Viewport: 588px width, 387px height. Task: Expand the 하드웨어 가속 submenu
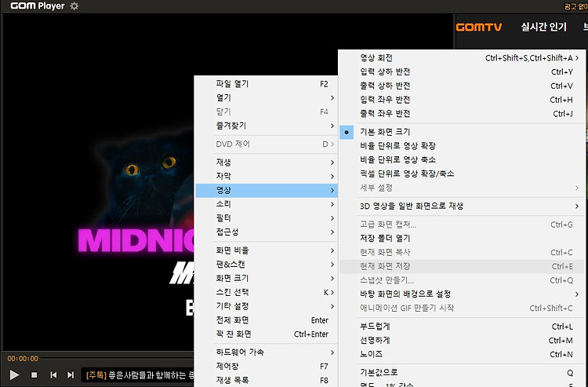(x=267, y=352)
